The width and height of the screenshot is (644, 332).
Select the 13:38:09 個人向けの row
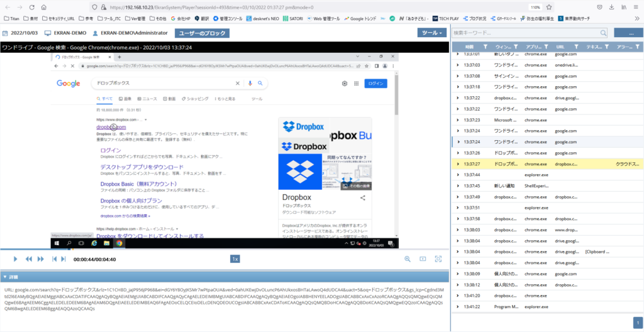(x=548, y=274)
